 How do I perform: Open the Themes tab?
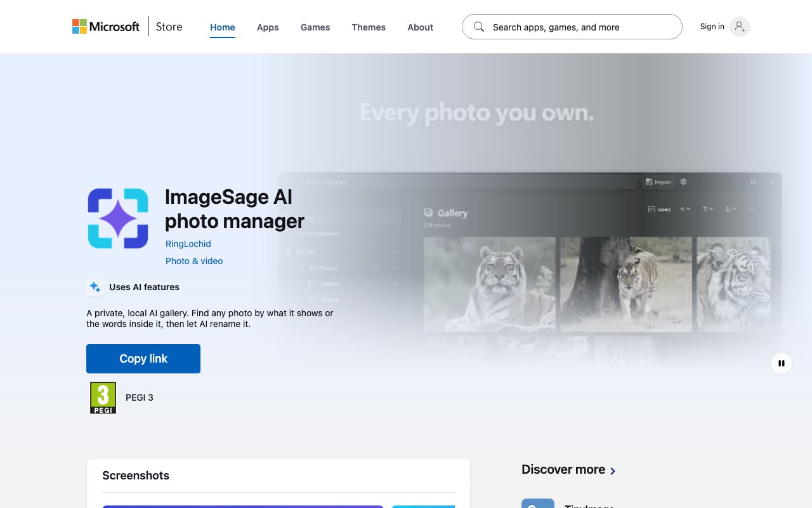369,27
